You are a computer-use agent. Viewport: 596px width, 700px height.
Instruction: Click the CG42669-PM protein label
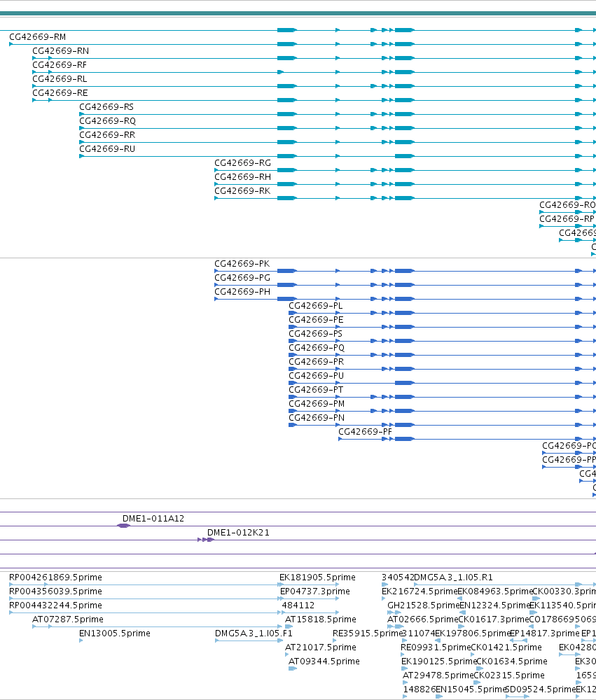click(317, 404)
